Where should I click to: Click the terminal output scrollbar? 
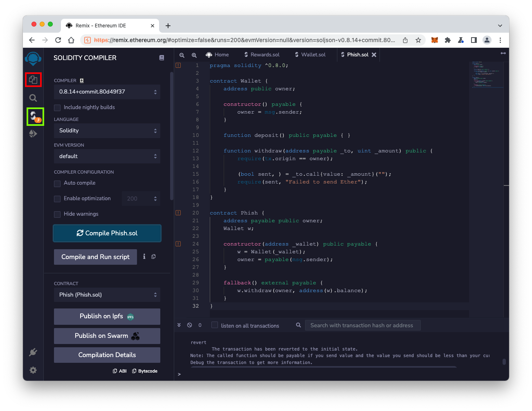pos(504,362)
